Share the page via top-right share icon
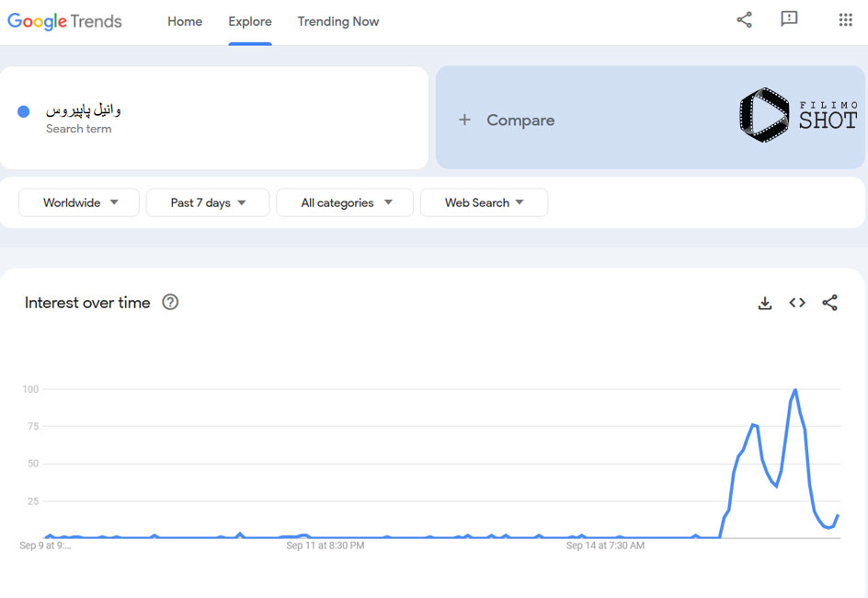 coord(744,20)
